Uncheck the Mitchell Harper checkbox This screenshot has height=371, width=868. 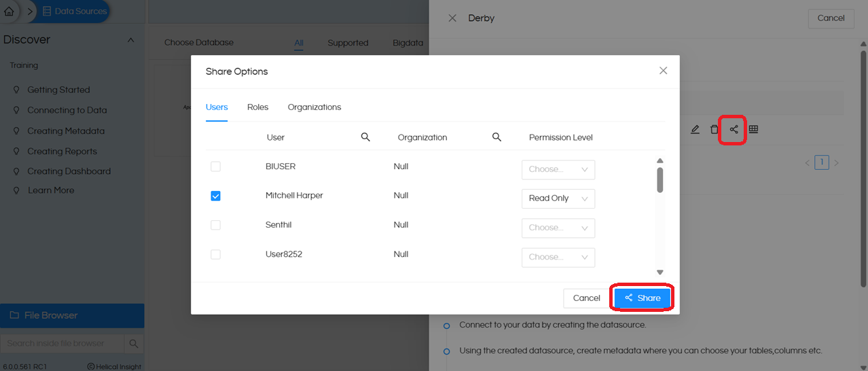click(215, 196)
